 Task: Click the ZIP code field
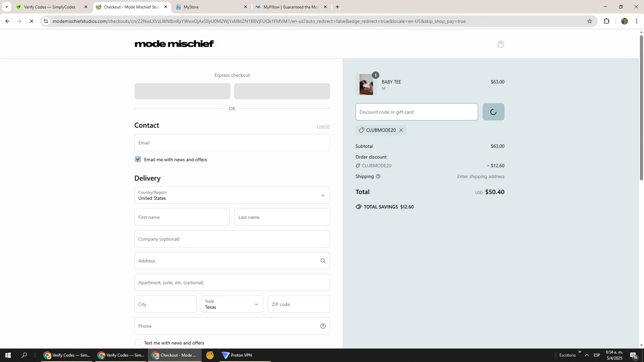coord(299,304)
